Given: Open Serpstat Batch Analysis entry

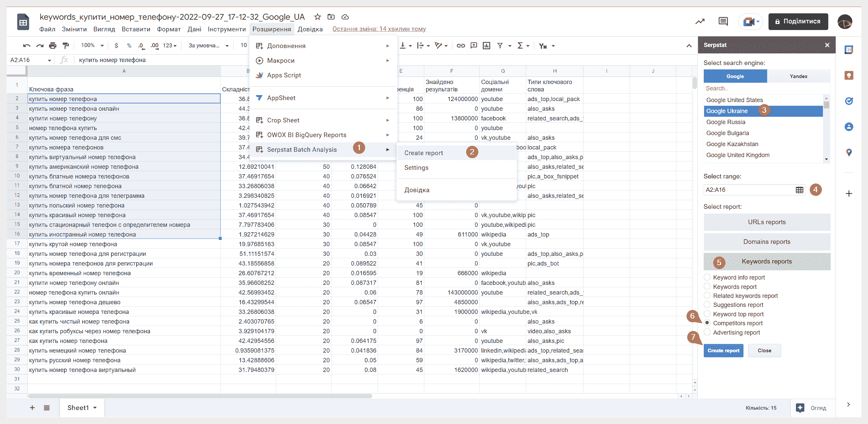Looking at the screenshot, I should click(323, 149).
